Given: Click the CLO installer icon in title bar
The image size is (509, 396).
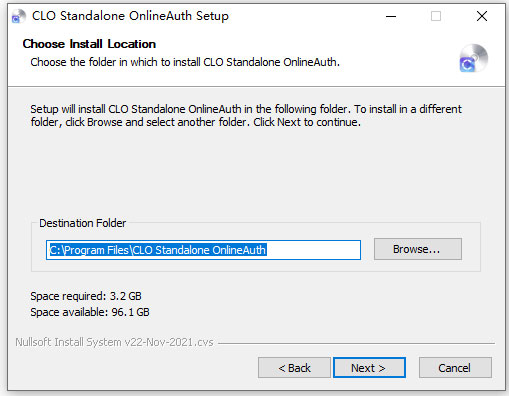Looking at the screenshot, I should (x=18, y=16).
